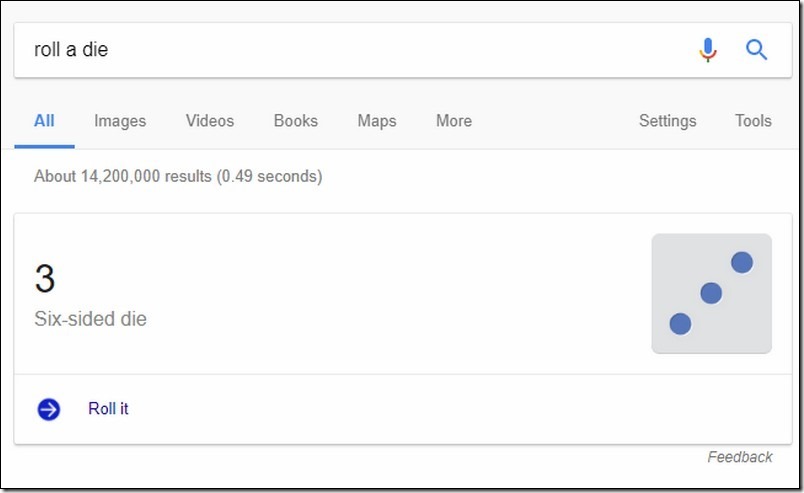The height and width of the screenshot is (493, 804).
Task: Click the large rolled number 3
Action: (45, 279)
